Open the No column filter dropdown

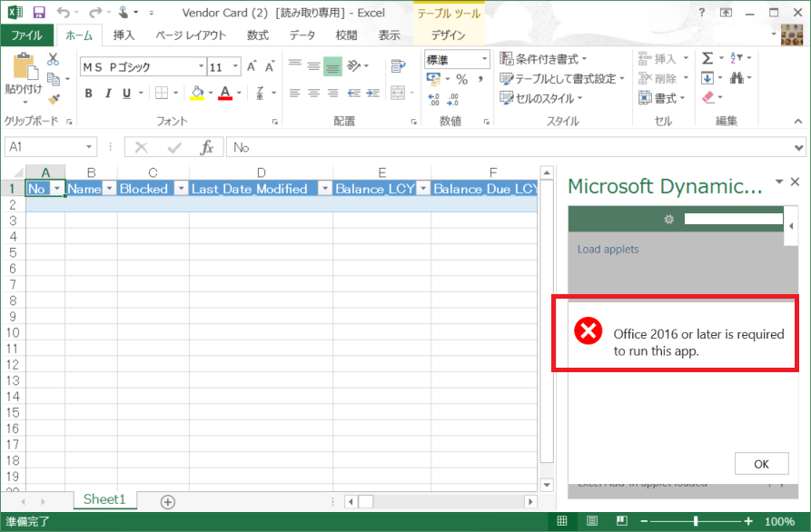pyautogui.click(x=57, y=189)
